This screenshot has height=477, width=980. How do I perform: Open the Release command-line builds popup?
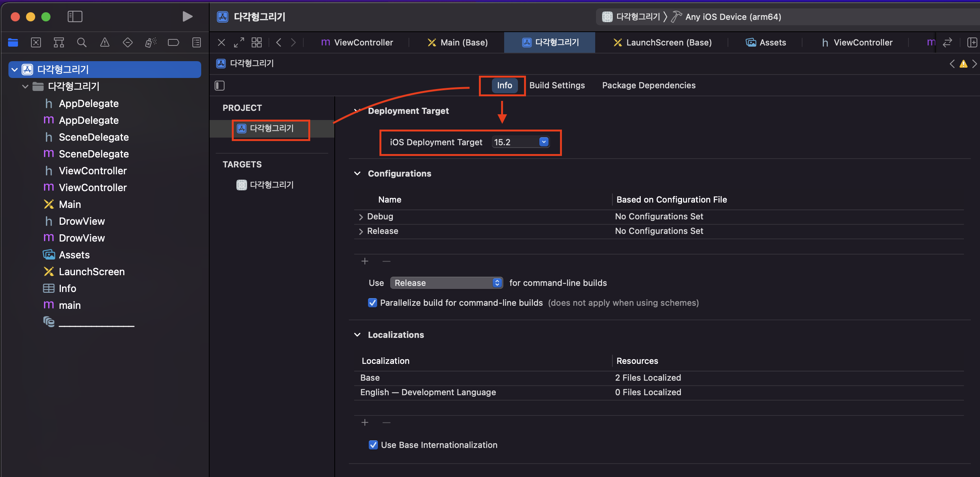pos(446,283)
